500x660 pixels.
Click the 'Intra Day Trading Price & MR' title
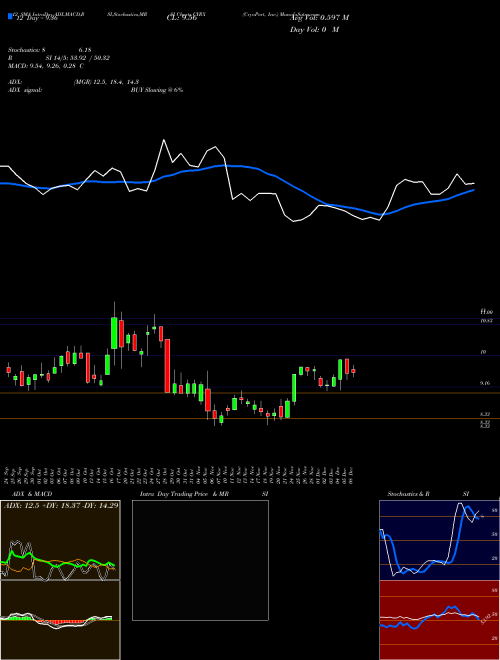[x=184, y=494]
